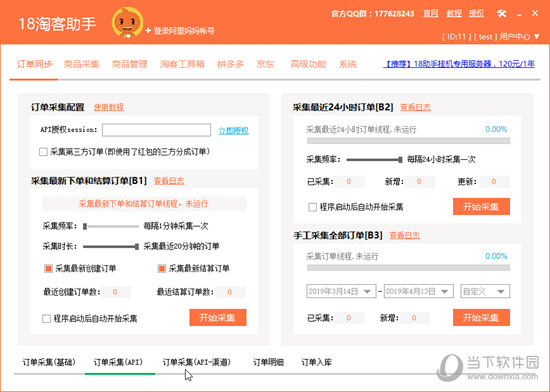Image resolution: width=550 pixels, height=392 pixels.
Task: Switch to 商品采集 tab
Action: click(x=82, y=64)
